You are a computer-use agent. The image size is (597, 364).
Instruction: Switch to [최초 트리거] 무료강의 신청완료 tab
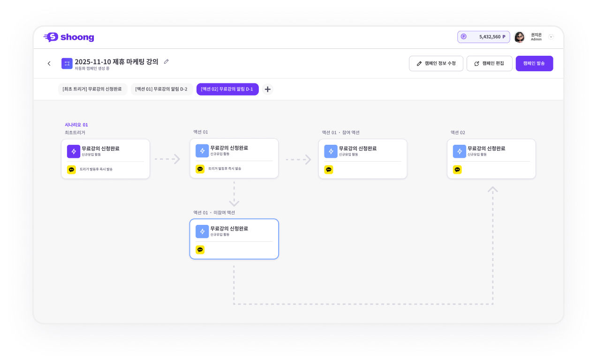[92, 89]
